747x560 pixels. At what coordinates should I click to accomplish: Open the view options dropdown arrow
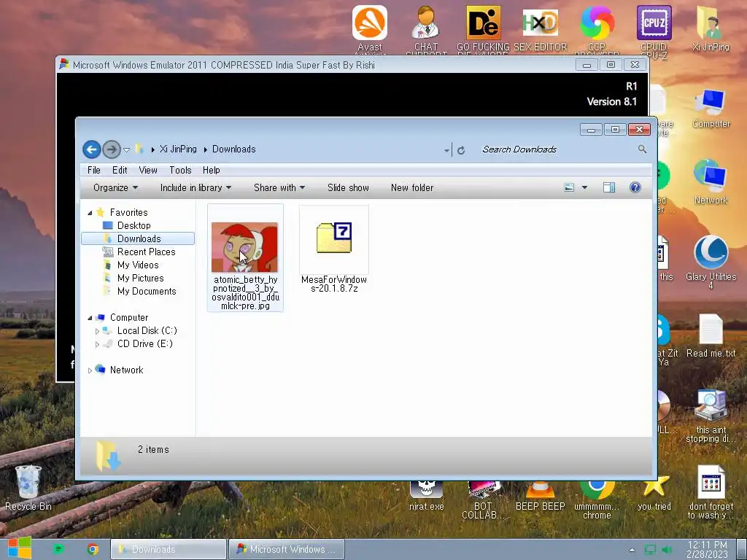click(584, 187)
